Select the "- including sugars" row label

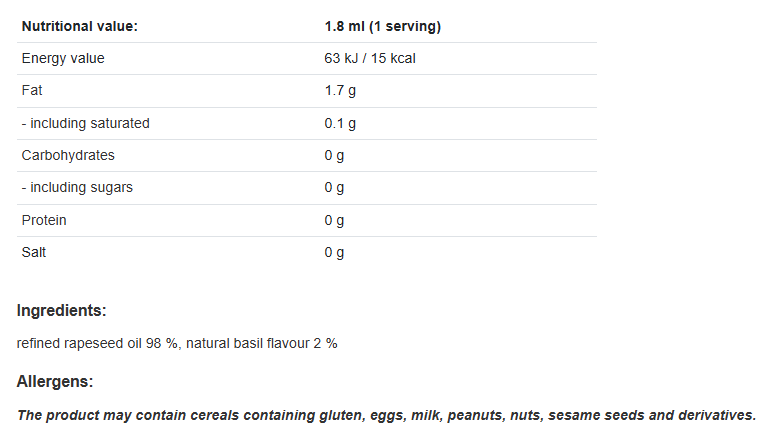click(77, 187)
